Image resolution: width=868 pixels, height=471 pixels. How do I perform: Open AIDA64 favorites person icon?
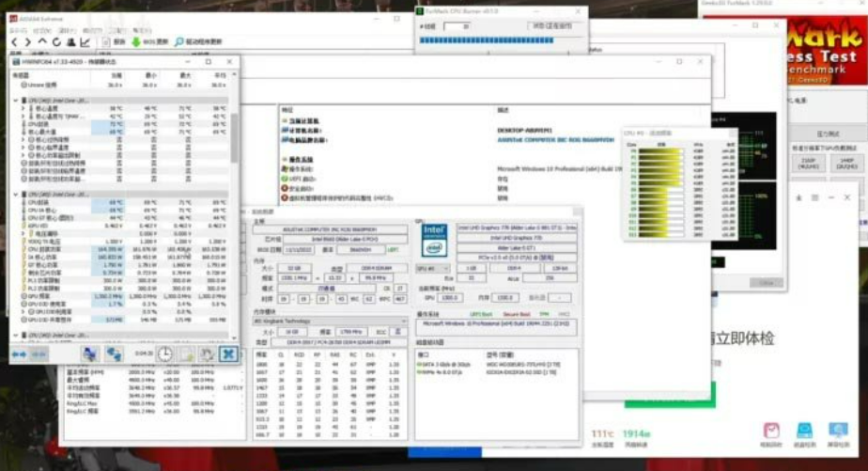[x=70, y=42]
